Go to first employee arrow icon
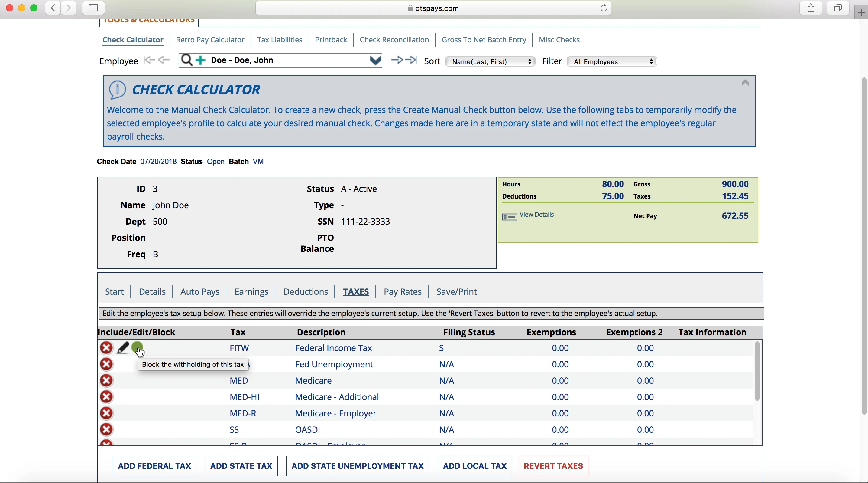The image size is (868, 483). click(149, 60)
